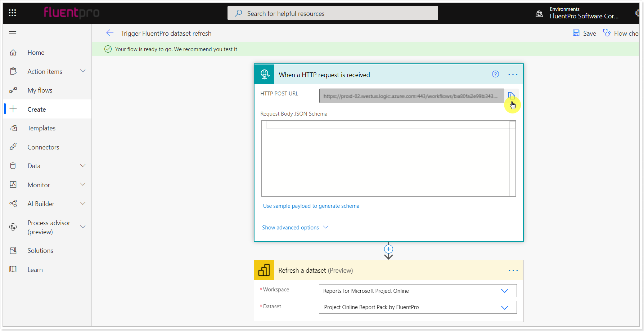Expand Show advanced options
The image size is (644, 331).
[295, 228]
